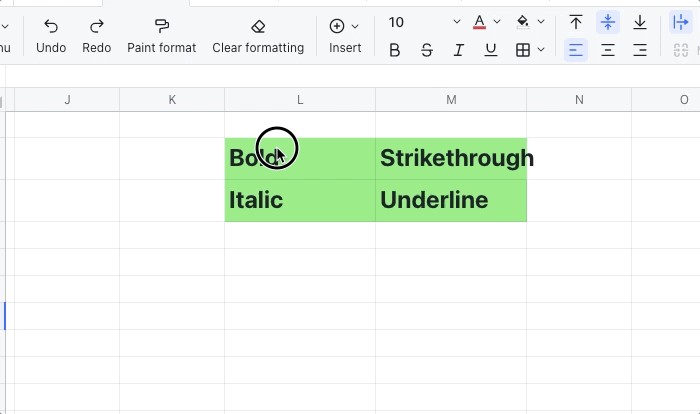Expand the borders dropdown arrow
Viewport: 700px width, 414px height.
[541, 50]
